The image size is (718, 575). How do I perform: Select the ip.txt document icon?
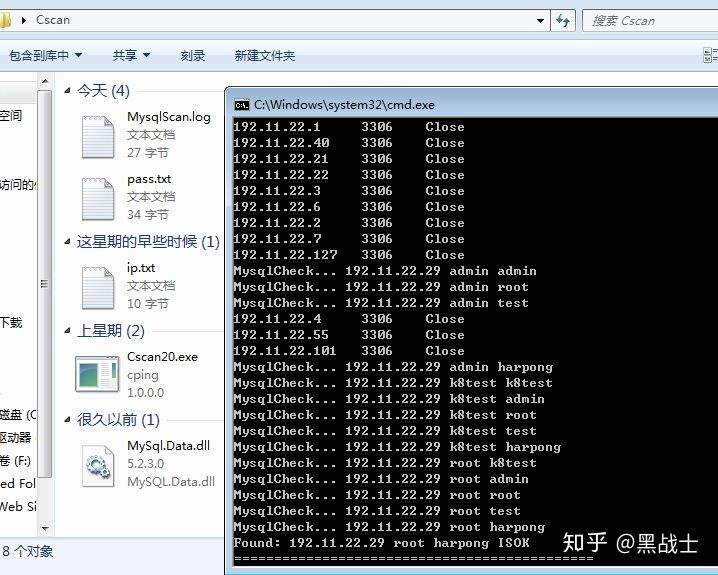click(98, 288)
